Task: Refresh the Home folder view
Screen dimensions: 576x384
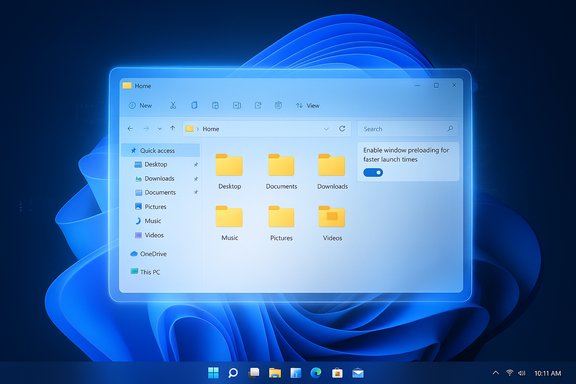Action: (x=342, y=129)
